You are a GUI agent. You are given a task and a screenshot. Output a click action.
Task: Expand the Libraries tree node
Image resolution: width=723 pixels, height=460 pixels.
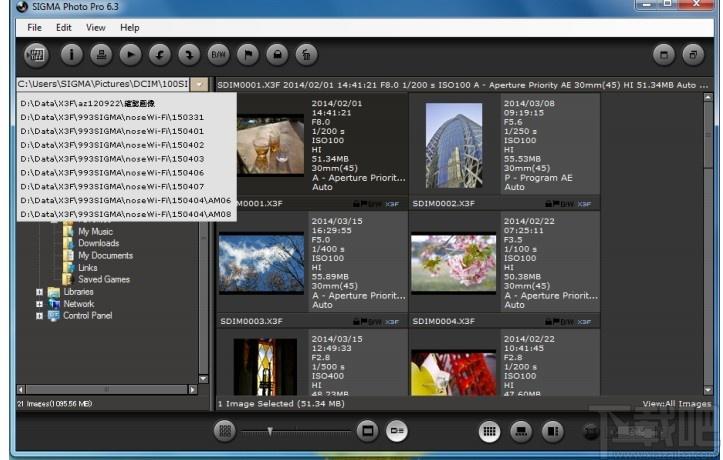coord(39,292)
